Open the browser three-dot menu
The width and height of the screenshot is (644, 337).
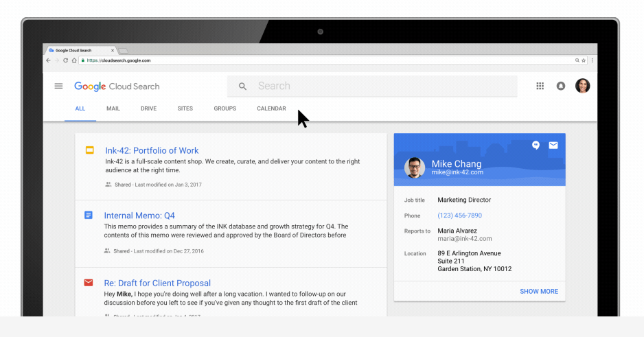point(592,60)
